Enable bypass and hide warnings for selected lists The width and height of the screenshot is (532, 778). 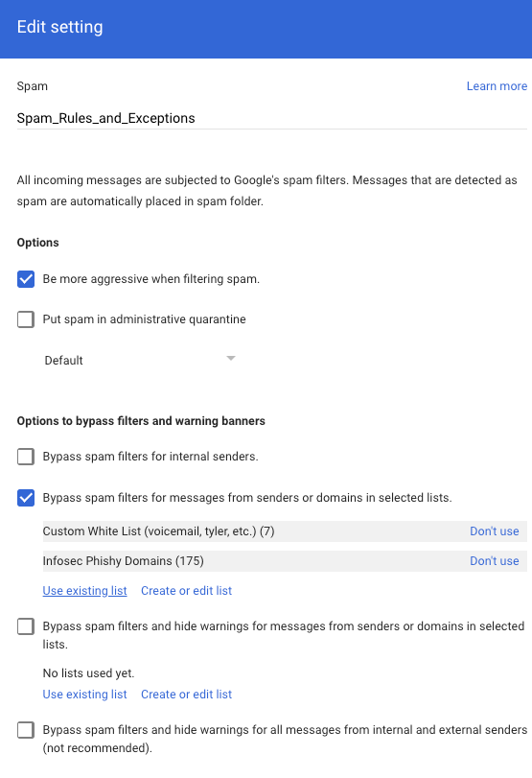coord(26,626)
